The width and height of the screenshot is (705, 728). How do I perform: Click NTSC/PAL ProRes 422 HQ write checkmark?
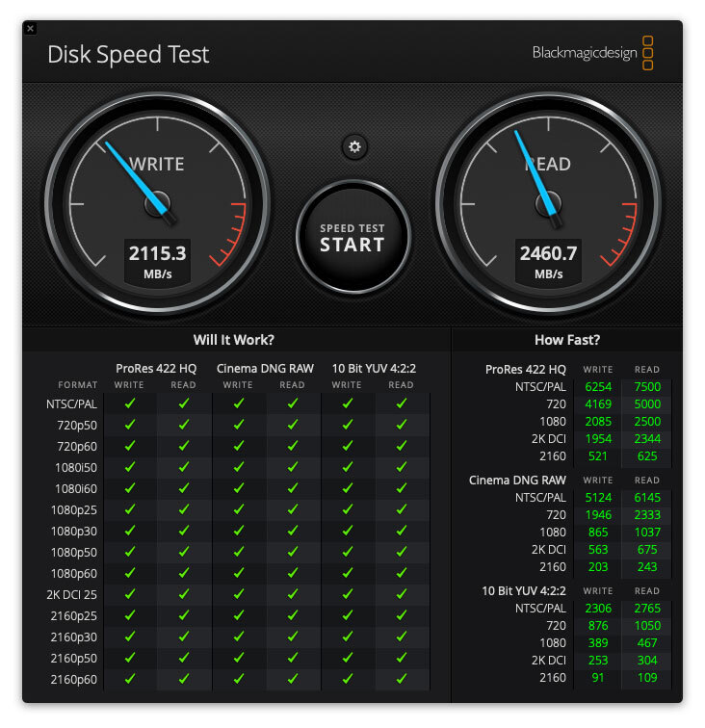coord(130,403)
